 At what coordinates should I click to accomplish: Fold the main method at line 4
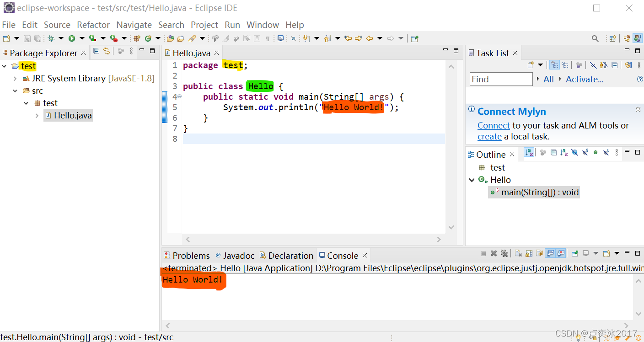(179, 96)
